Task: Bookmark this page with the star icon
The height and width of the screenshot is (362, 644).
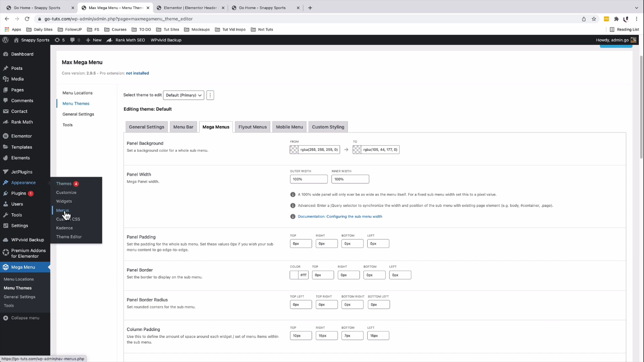Action: [x=594, y=19]
